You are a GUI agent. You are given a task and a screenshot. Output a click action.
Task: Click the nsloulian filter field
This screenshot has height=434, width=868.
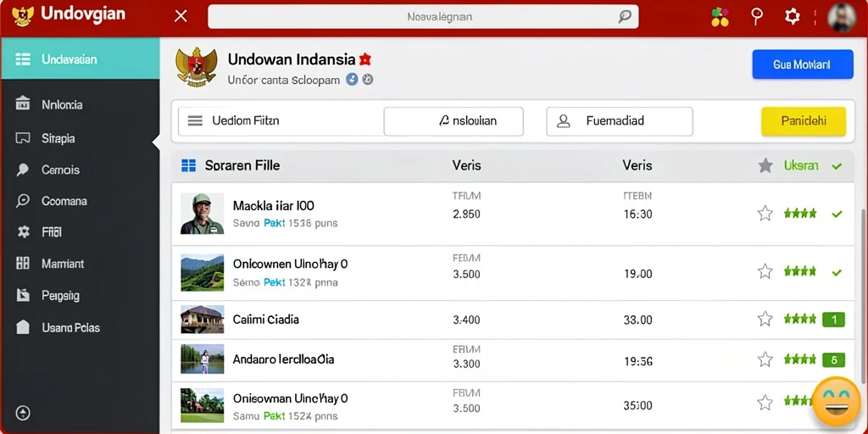pyautogui.click(x=453, y=121)
